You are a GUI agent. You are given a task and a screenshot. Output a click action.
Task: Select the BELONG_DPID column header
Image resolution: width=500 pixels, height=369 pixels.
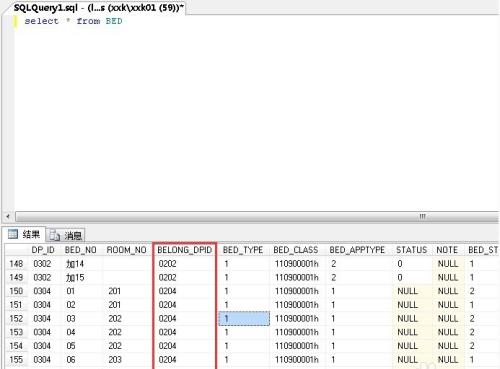[185, 250]
